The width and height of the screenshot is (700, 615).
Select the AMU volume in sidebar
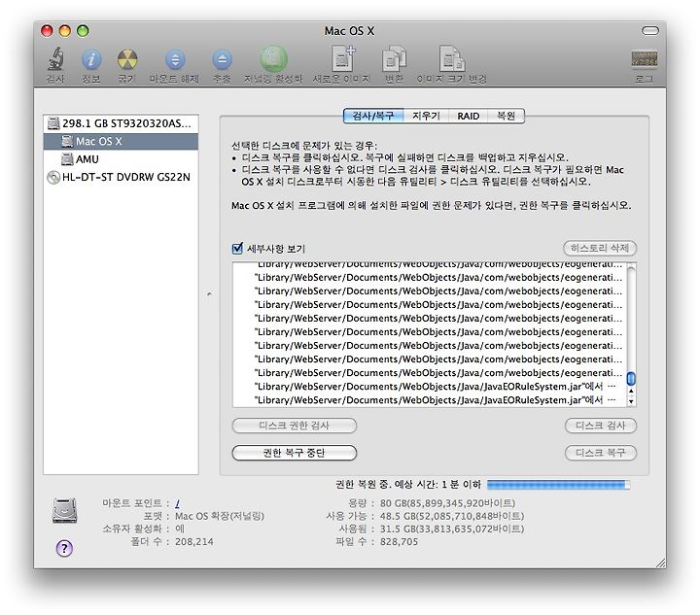point(121,159)
